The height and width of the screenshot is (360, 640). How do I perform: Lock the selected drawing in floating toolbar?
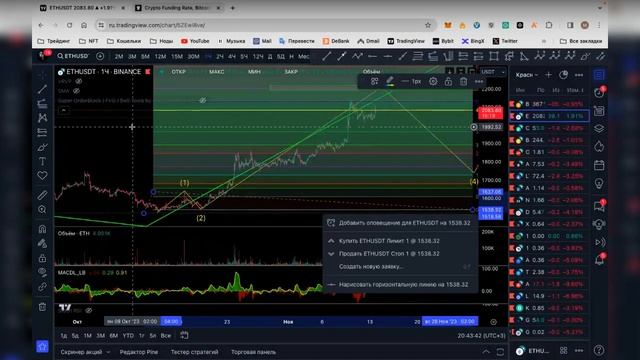coord(448,82)
